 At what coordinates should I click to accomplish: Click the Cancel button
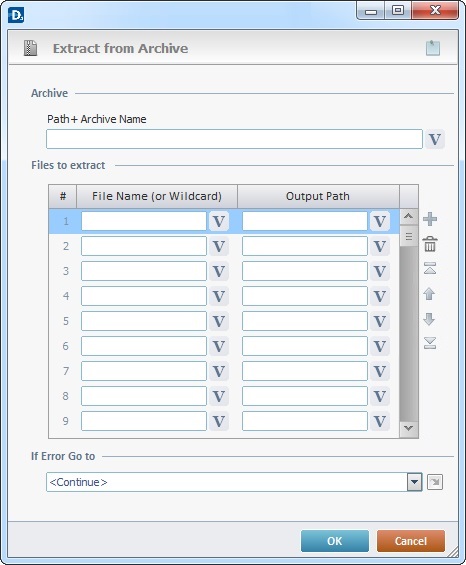[411, 541]
